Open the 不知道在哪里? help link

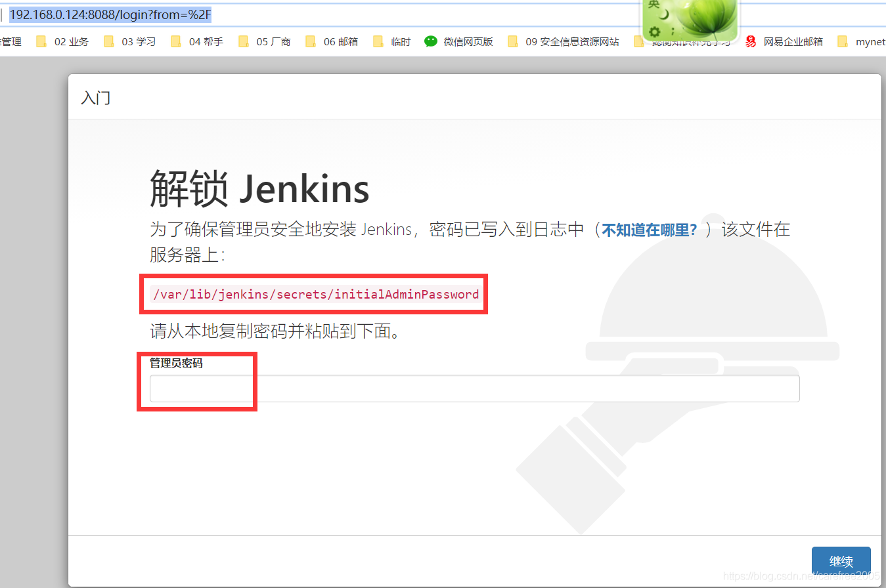650,230
